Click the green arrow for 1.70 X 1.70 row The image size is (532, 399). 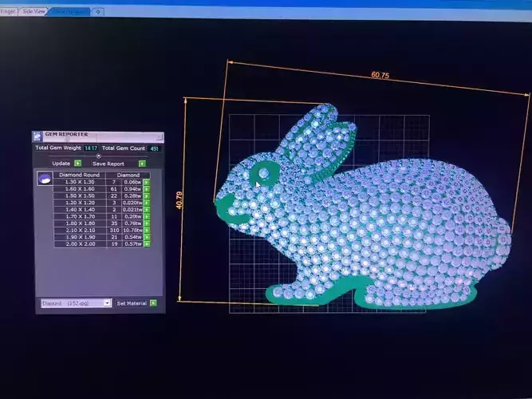(147, 216)
